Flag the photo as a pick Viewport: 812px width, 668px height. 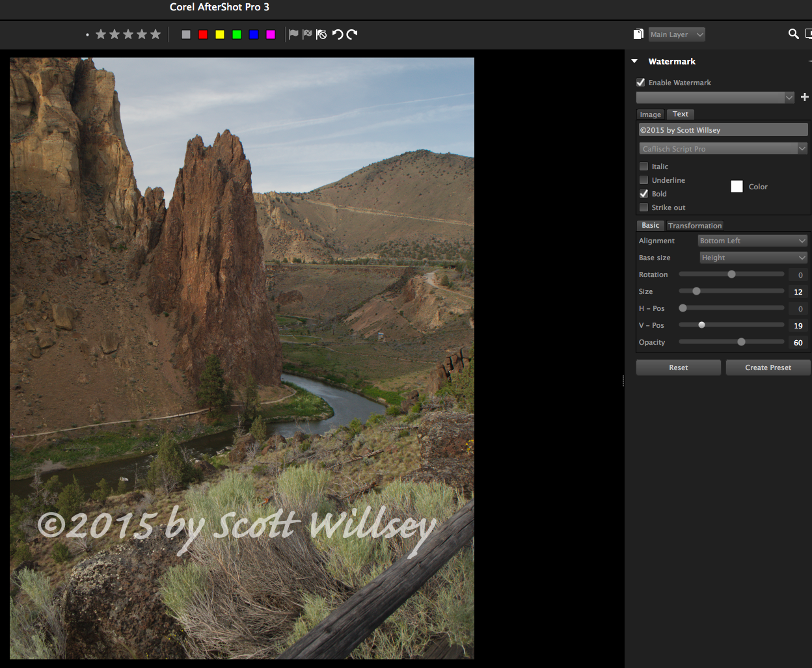pyautogui.click(x=293, y=34)
